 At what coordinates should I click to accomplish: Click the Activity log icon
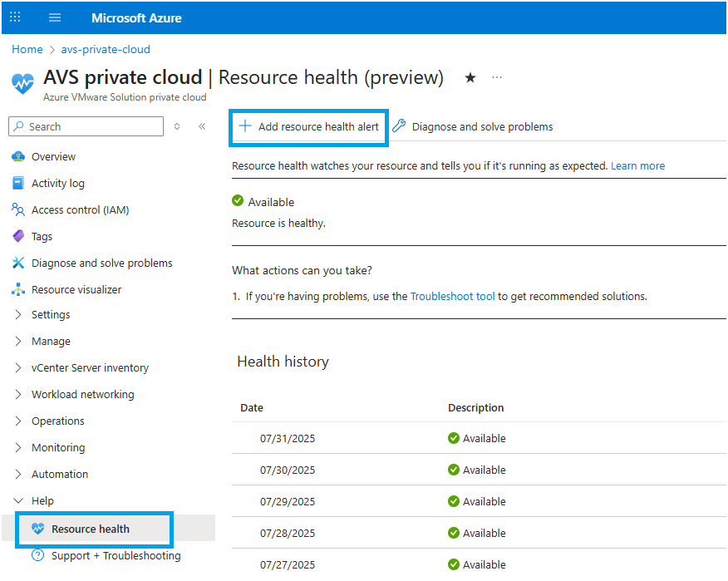coord(18,183)
